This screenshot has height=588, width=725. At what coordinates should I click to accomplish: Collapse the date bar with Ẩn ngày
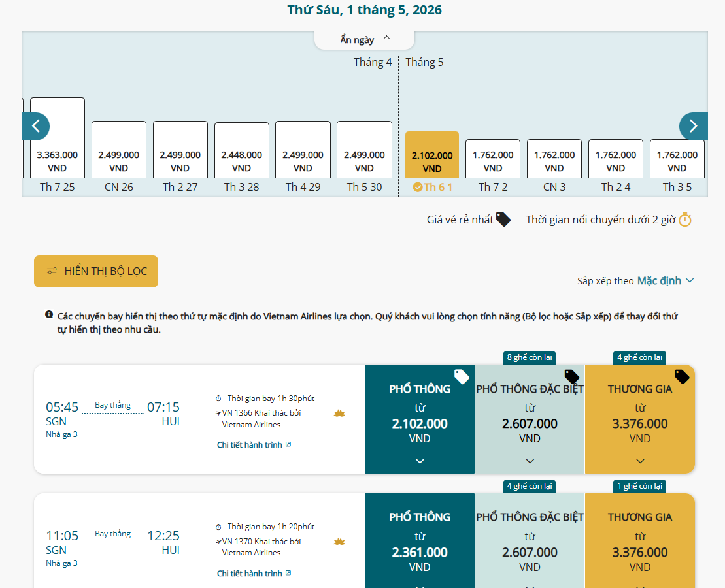click(x=364, y=39)
